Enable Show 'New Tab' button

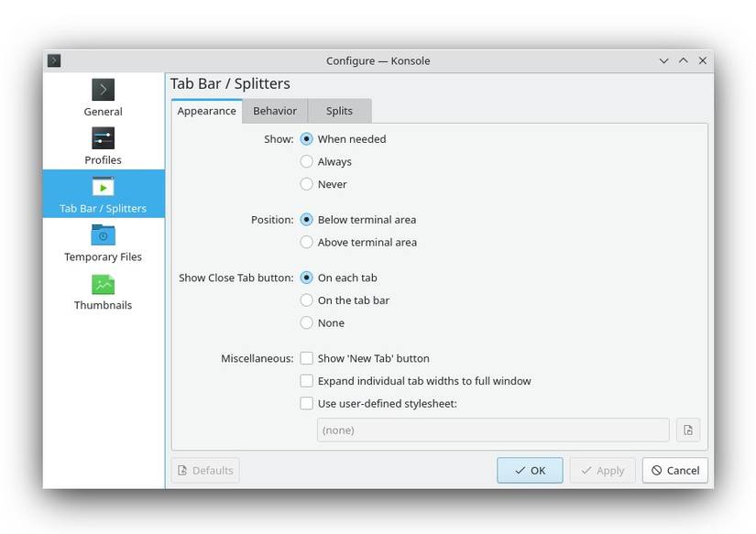[306, 358]
